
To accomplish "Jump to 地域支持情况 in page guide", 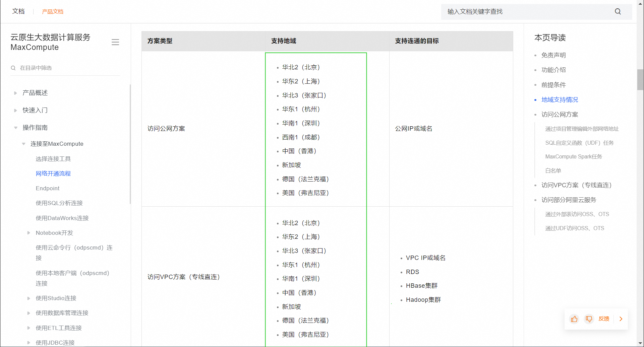I will (x=560, y=100).
